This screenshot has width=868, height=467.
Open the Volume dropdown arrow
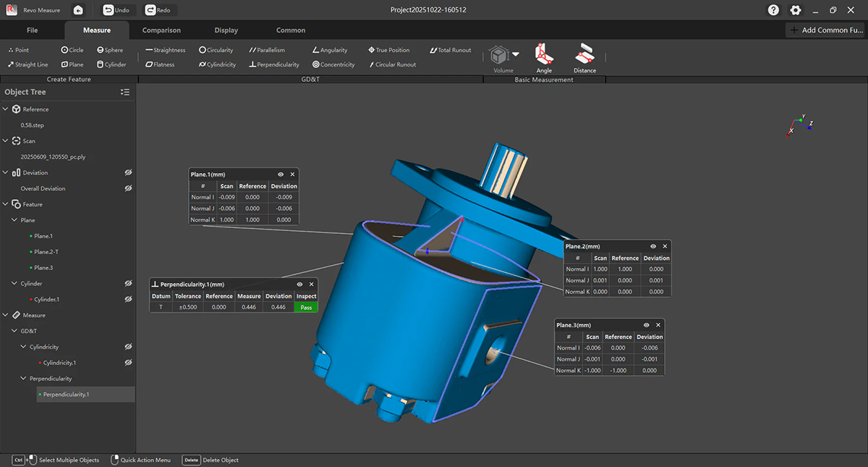[516, 54]
